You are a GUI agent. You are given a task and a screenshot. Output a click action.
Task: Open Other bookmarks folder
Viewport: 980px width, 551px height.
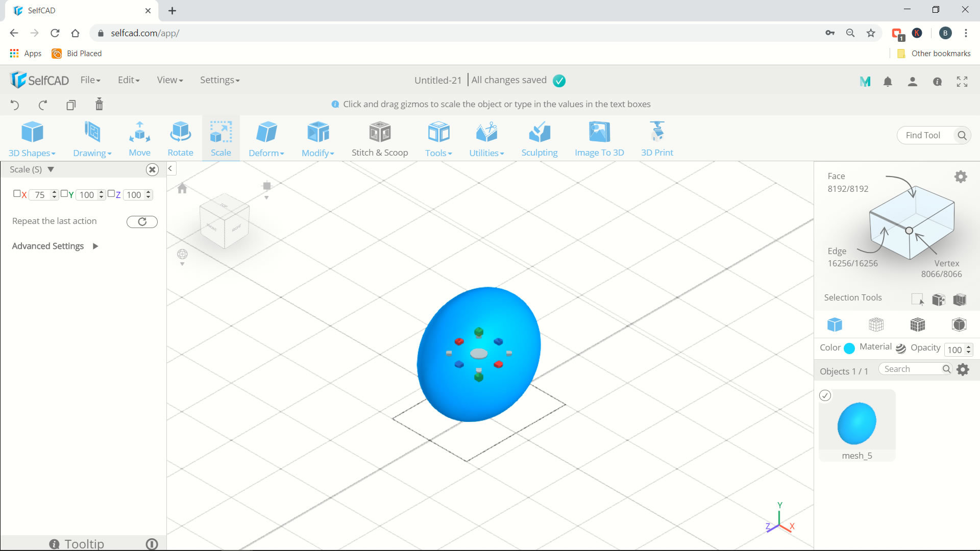934,54
